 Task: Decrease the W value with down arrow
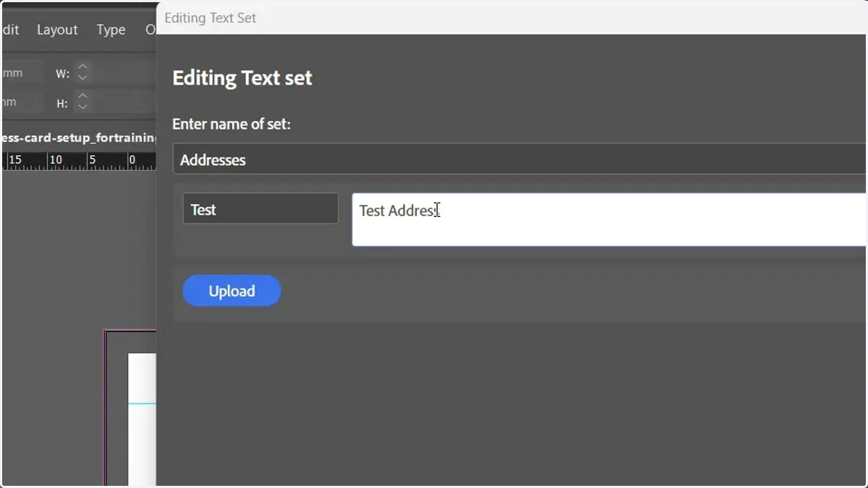click(82, 77)
